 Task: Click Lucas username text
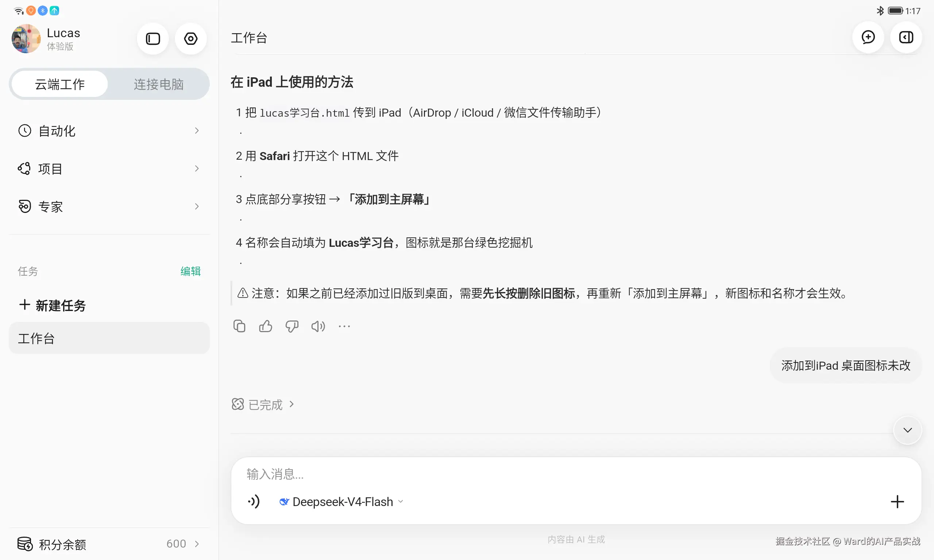pyautogui.click(x=63, y=33)
